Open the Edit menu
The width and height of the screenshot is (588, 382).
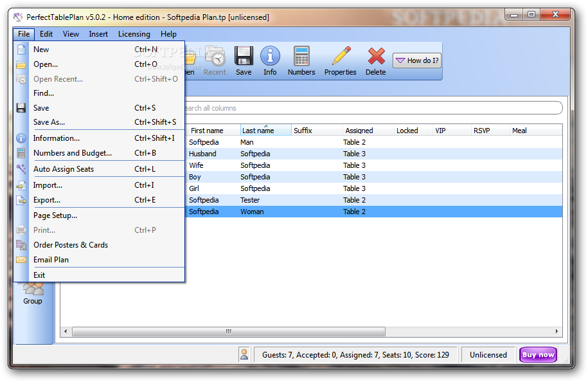(46, 34)
